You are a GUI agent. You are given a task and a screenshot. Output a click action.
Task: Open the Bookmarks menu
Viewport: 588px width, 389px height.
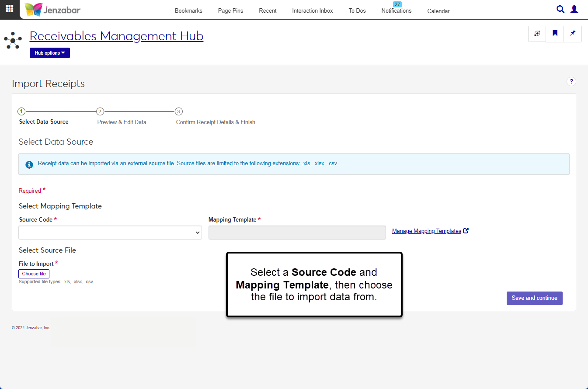pos(188,11)
